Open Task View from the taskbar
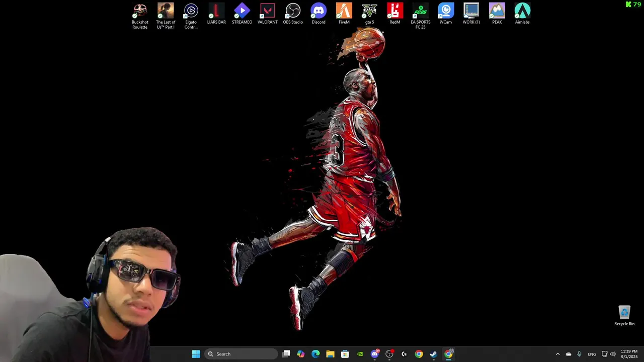Image resolution: width=644 pixels, height=362 pixels. pos(286,354)
